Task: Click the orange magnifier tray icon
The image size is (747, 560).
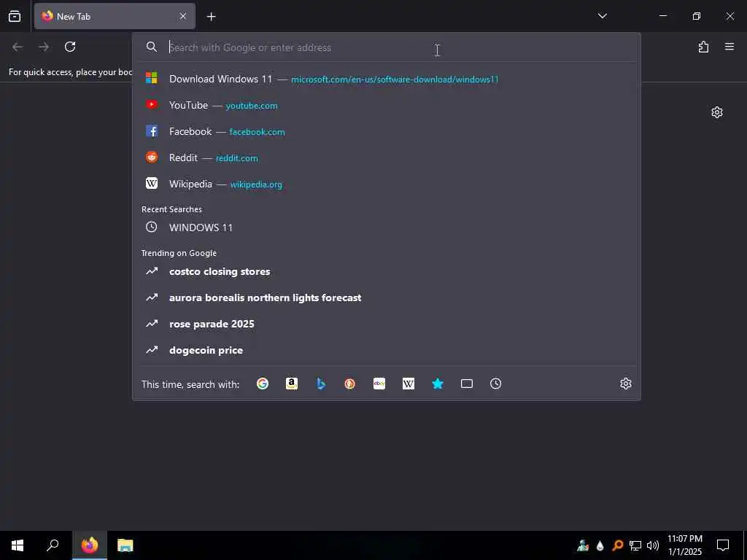Action: (x=618, y=545)
